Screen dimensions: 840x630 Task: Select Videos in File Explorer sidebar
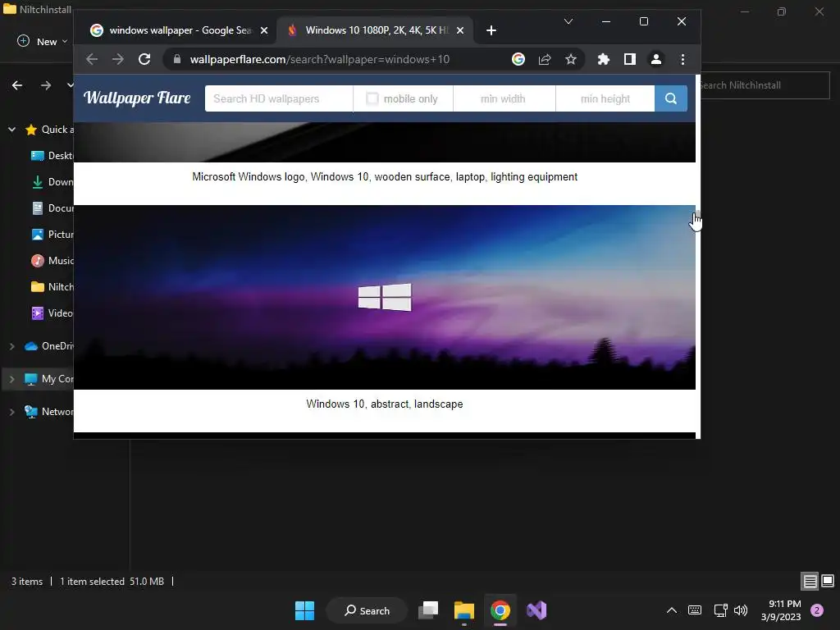(52, 313)
